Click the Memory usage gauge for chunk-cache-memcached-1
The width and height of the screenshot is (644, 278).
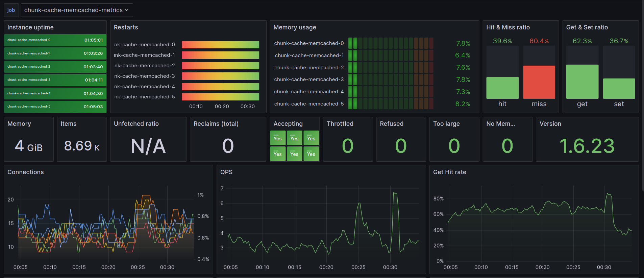(391, 55)
